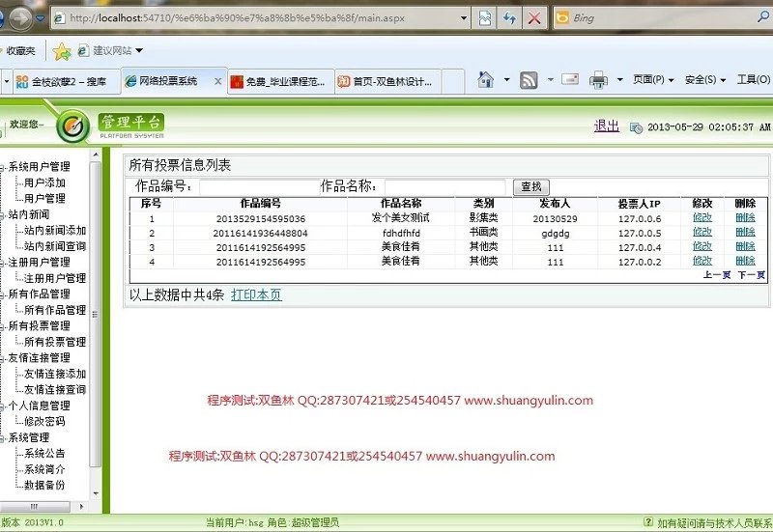The height and width of the screenshot is (532, 773).
Task: Click the printer icon
Action: (x=598, y=80)
